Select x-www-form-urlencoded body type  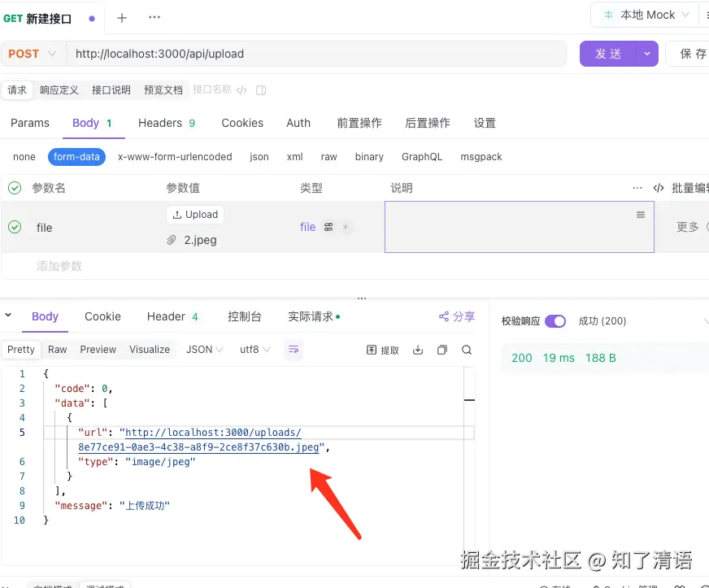175,157
